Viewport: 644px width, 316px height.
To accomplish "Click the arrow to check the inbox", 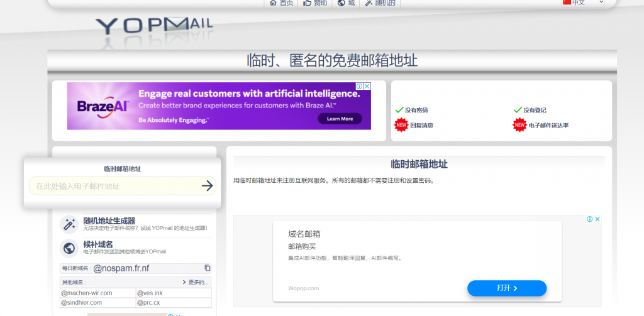I will pyautogui.click(x=207, y=186).
